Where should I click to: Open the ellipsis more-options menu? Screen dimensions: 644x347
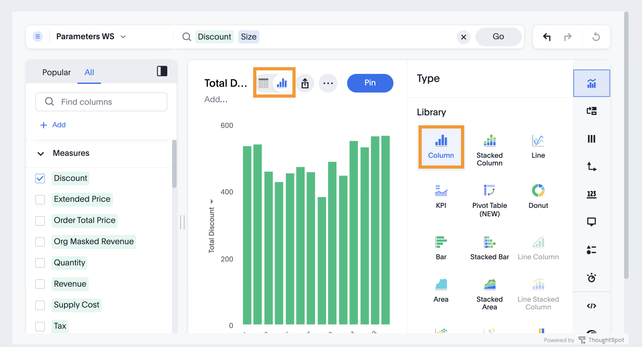(328, 83)
